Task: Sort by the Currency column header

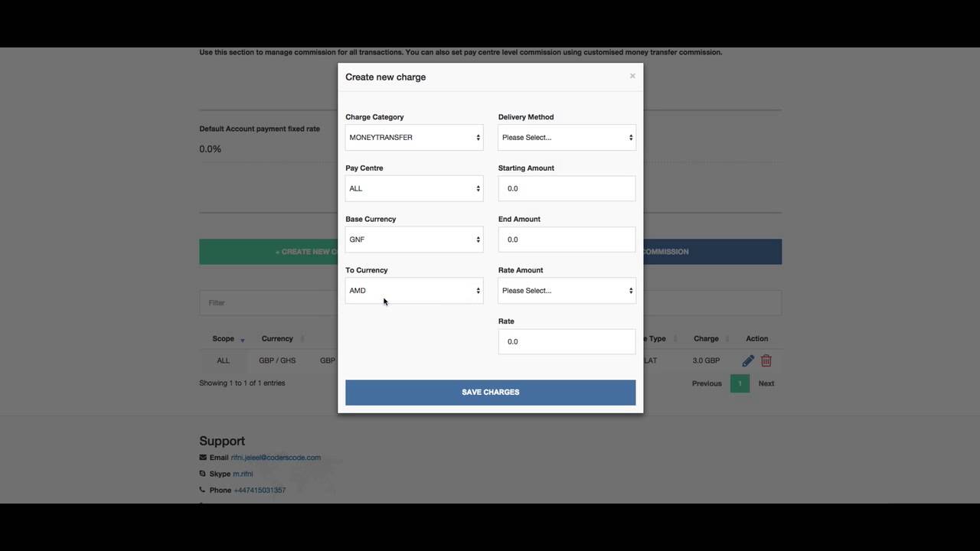Action: (x=277, y=339)
